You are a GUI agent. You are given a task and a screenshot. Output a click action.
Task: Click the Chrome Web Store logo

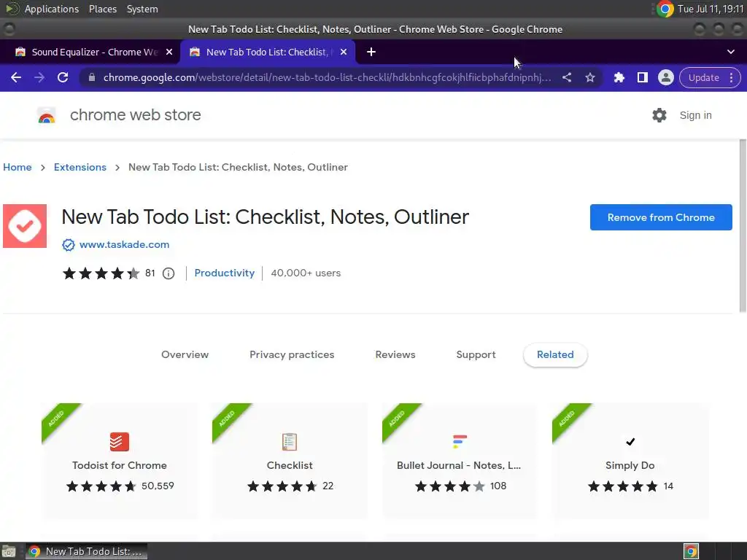(x=47, y=115)
